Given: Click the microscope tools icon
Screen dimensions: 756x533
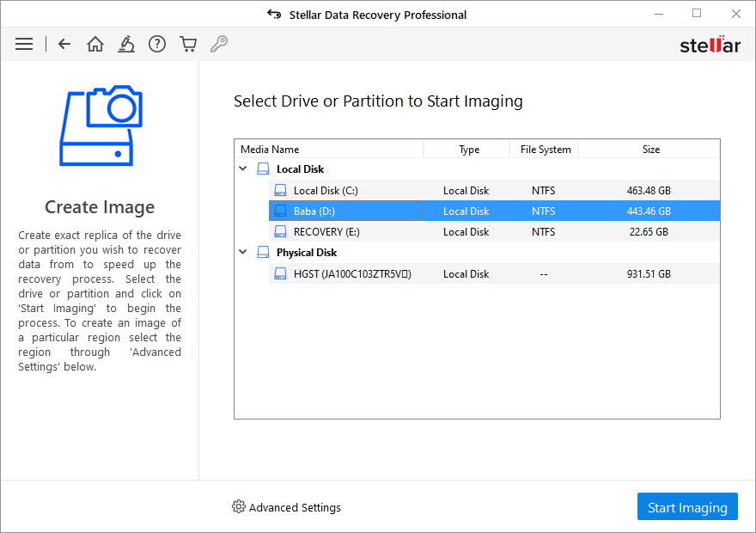Looking at the screenshot, I should [x=126, y=45].
